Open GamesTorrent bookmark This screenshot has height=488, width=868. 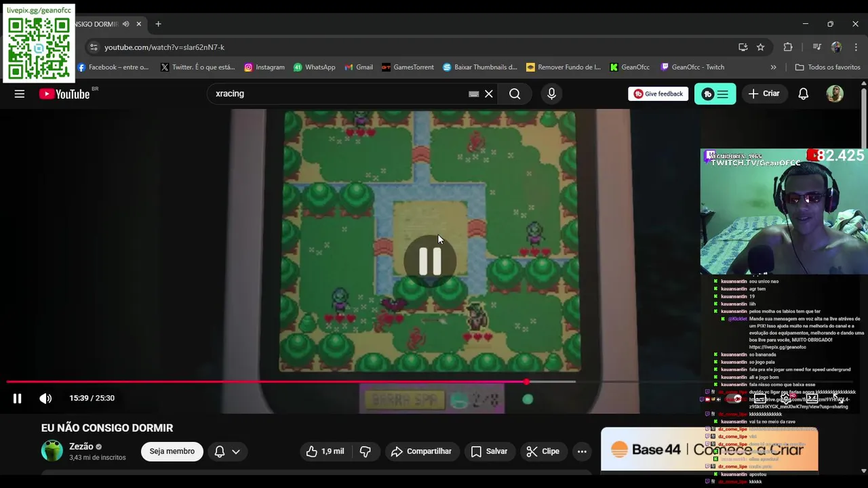[408, 67]
